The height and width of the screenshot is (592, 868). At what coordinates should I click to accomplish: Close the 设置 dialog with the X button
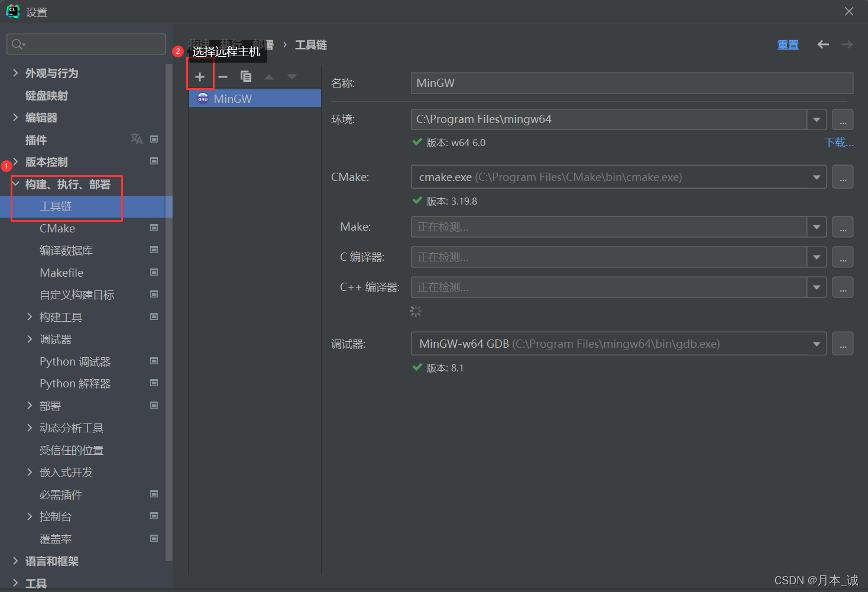click(849, 11)
